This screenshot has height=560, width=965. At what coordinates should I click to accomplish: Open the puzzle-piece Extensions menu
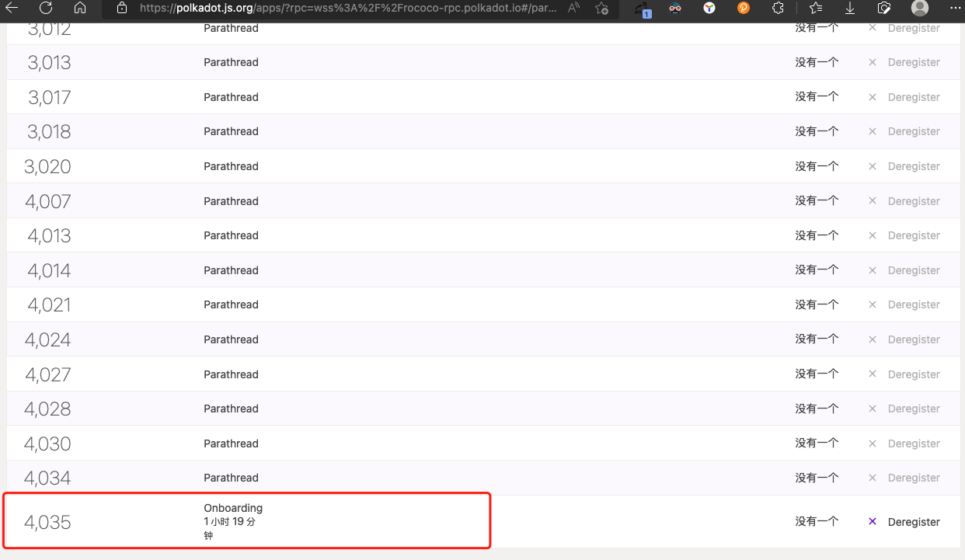point(778,8)
